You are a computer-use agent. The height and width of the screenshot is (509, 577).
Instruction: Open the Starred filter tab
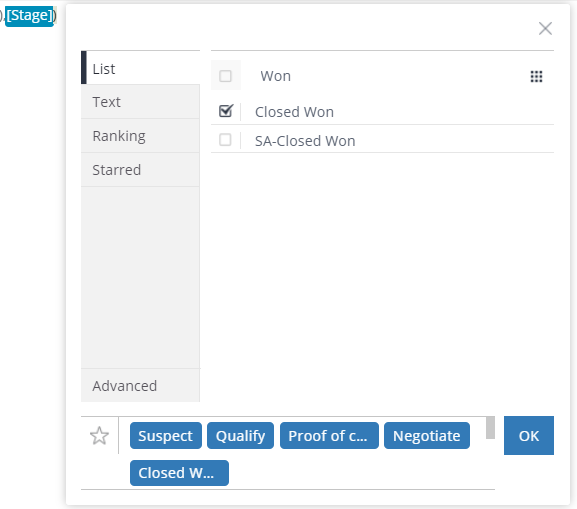[140, 170]
